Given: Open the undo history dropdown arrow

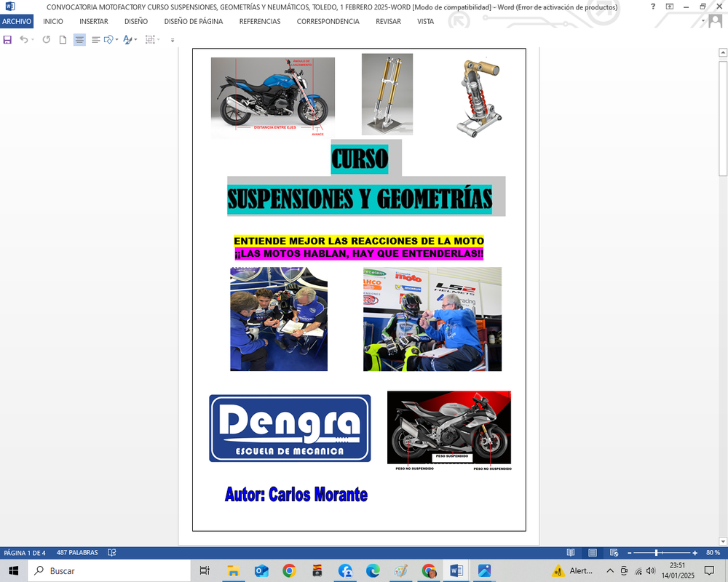Looking at the screenshot, I should point(33,40).
